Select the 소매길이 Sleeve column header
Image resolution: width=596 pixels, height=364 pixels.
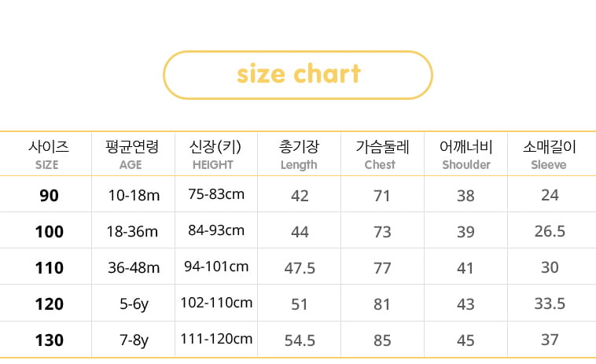pyautogui.click(x=549, y=154)
